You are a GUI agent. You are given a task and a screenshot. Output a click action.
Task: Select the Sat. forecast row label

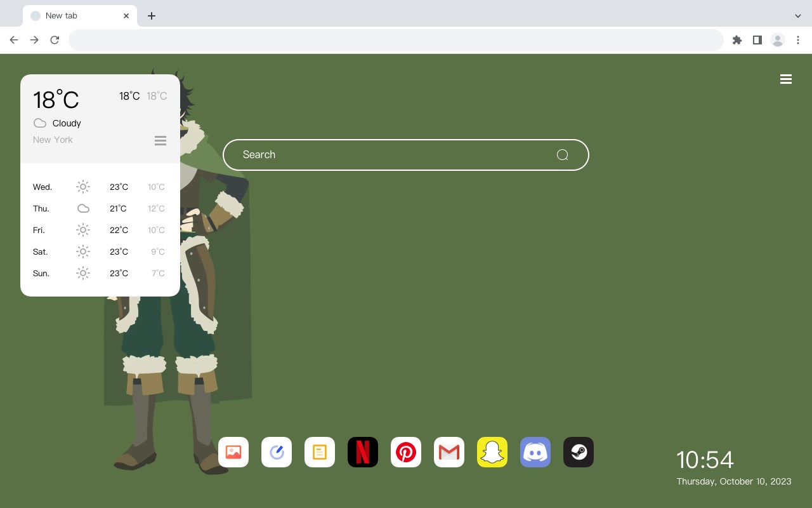coord(41,251)
